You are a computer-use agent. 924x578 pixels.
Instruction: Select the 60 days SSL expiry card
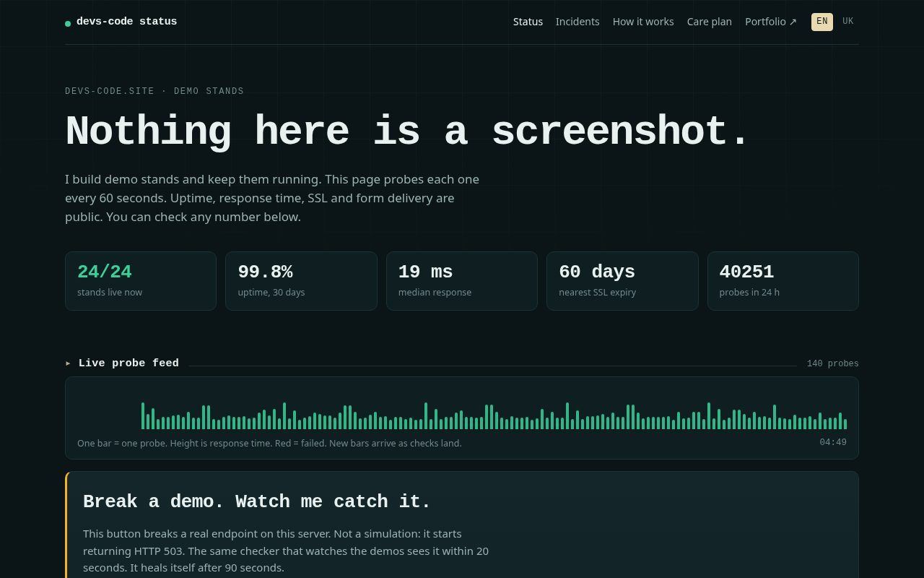pyautogui.click(x=622, y=281)
